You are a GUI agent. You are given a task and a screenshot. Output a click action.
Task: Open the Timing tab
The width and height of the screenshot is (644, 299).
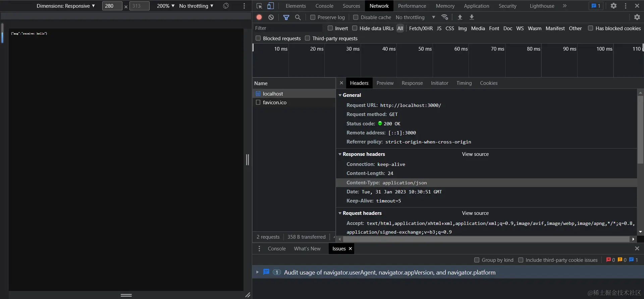click(x=464, y=83)
